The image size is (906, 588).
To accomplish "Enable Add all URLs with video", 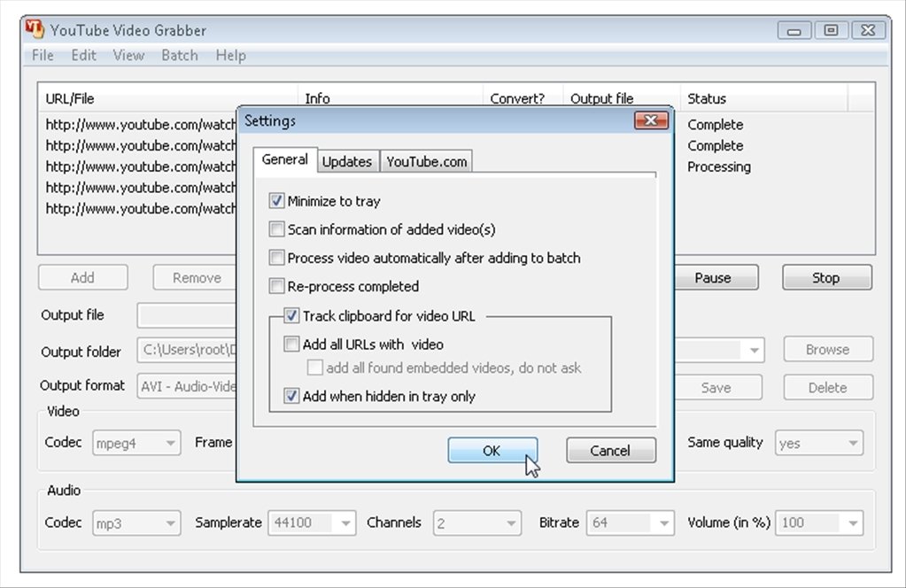I will pos(291,344).
